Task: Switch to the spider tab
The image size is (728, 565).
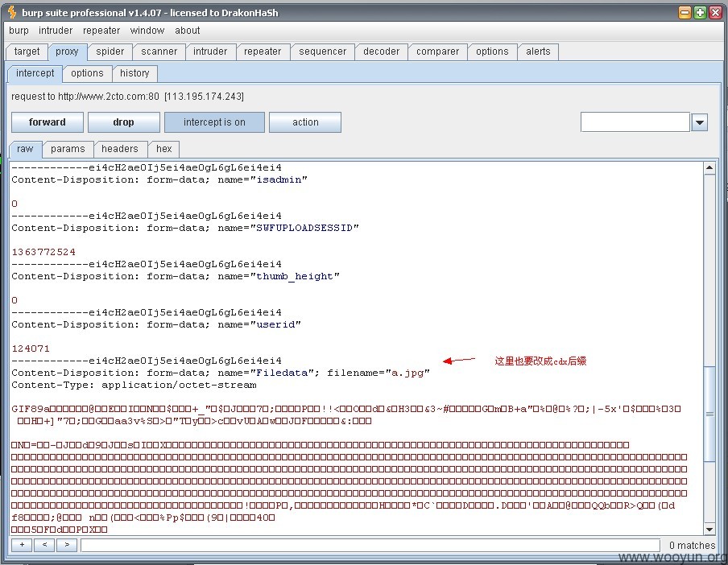Action: click(110, 52)
